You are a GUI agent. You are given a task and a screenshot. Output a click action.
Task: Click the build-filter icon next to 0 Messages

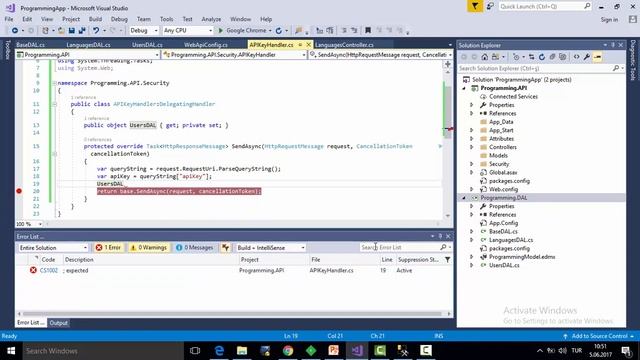tap(225, 247)
